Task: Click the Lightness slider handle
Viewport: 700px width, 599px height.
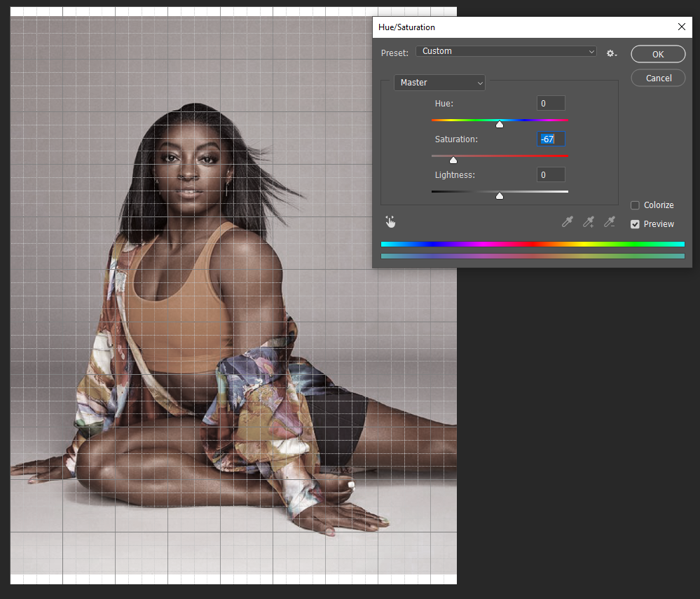Action: pyautogui.click(x=500, y=195)
